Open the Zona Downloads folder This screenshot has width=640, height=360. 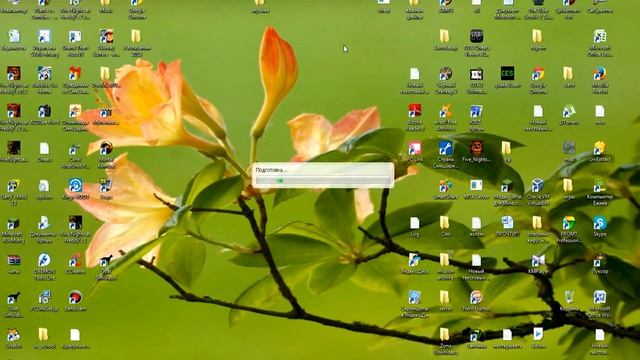(x=445, y=335)
